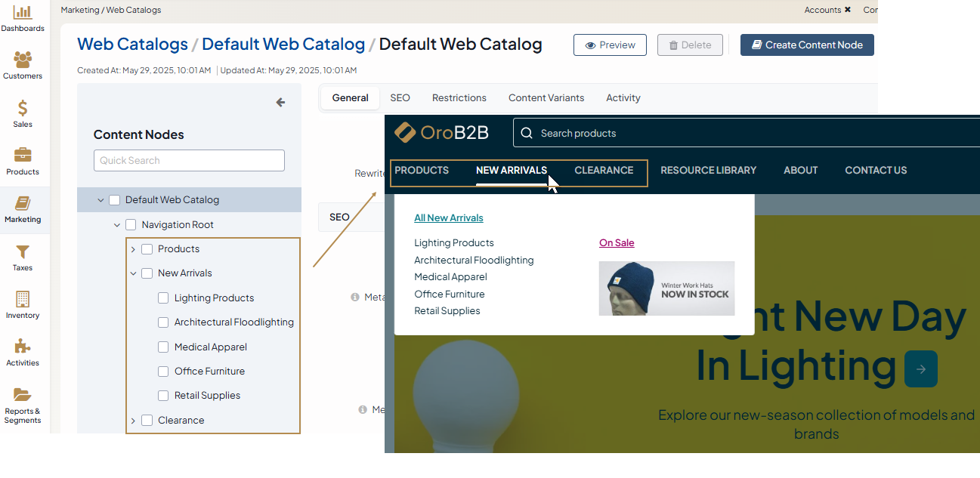
Task: Go to Default Web Catalog breadcrumb link
Action: (x=283, y=45)
